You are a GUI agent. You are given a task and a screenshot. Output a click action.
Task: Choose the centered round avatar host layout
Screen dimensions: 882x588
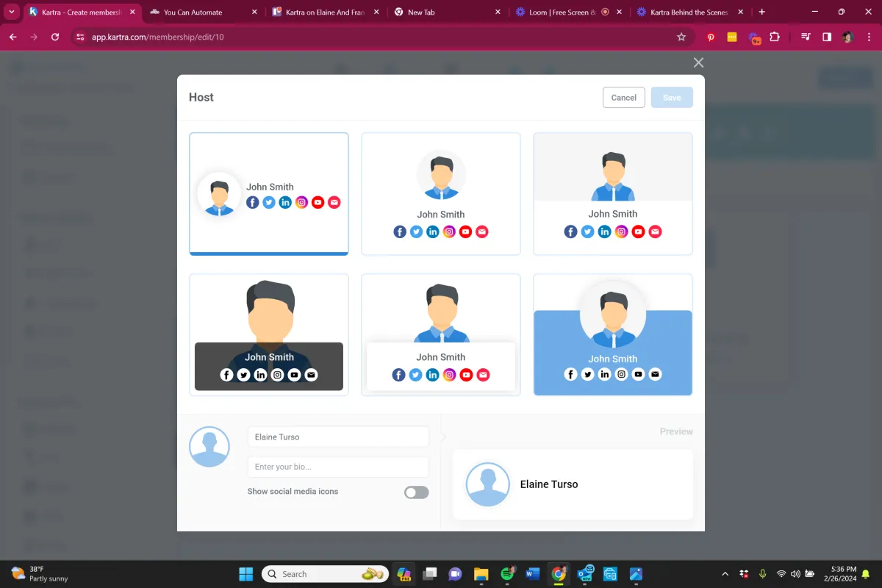441,194
